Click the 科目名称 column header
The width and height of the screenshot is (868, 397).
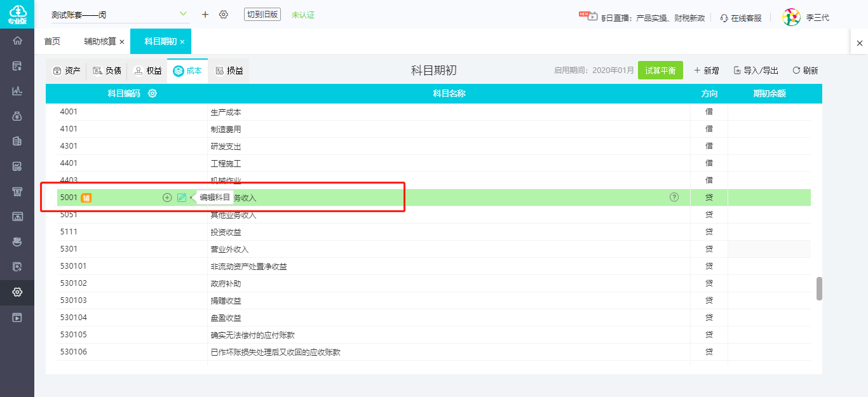[x=449, y=93]
